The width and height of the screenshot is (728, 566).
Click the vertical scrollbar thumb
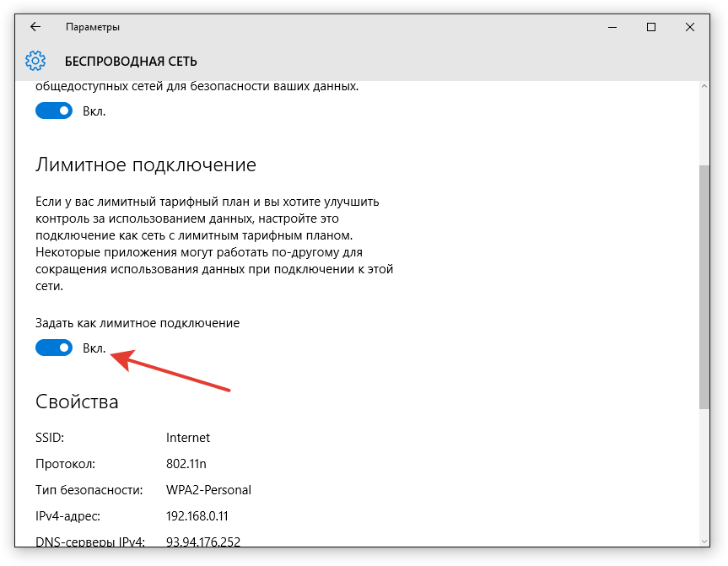pyautogui.click(x=704, y=287)
